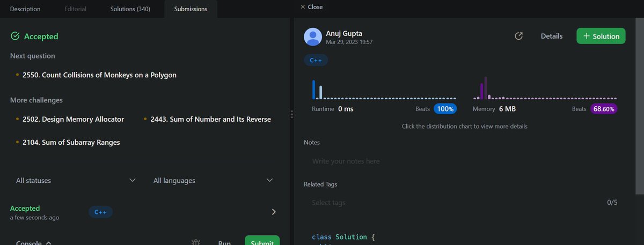
Task: Click the Memory 6 MB value
Action: point(507,109)
